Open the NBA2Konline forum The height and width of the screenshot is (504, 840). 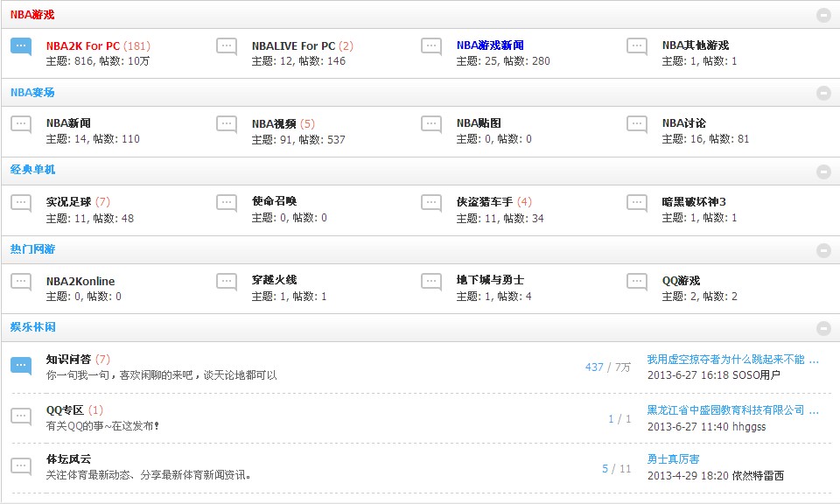(x=80, y=281)
